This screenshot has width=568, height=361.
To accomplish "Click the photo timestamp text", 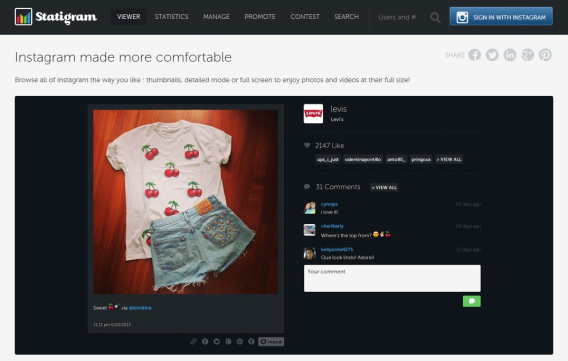I will 112,324.
